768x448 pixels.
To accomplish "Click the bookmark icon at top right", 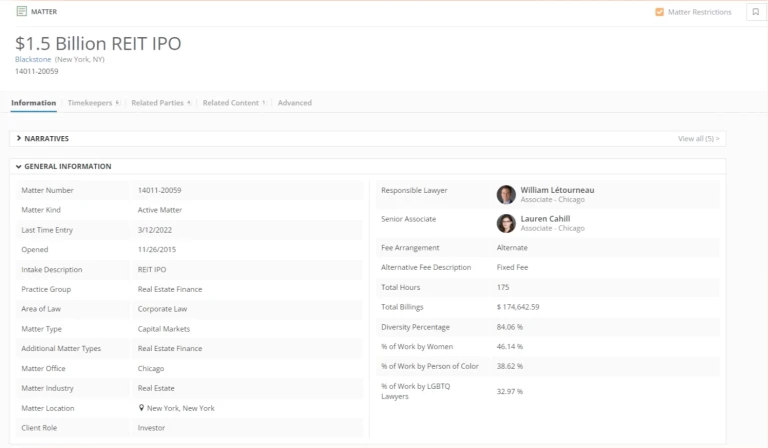I will (x=755, y=12).
